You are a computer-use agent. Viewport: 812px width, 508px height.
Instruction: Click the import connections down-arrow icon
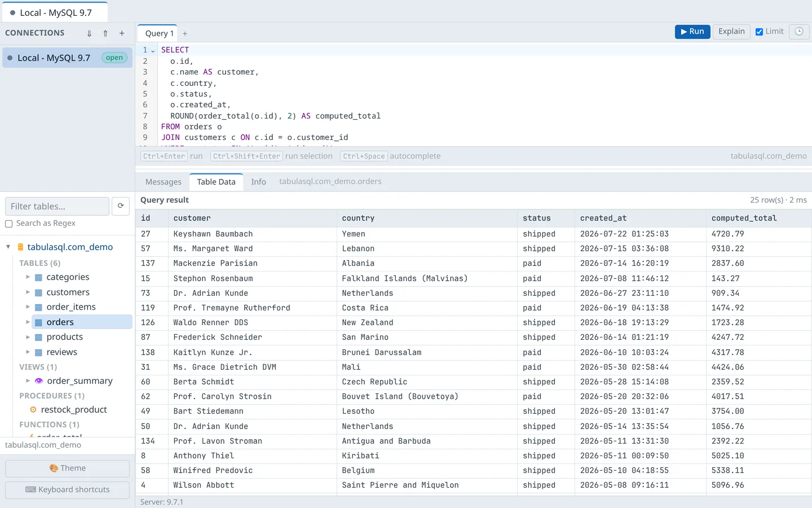tap(89, 33)
